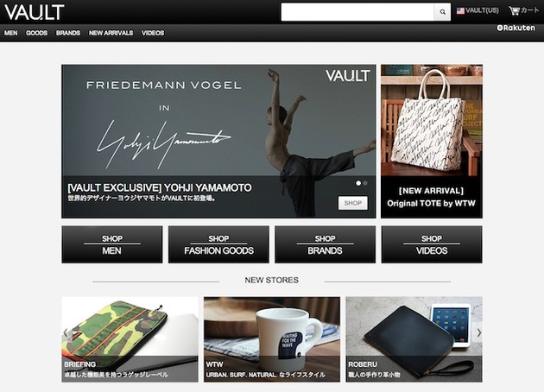The width and height of the screenshot is (544, 392).
Task: Open the WTW mug store thumbnail
Action: tap(272, 339)
